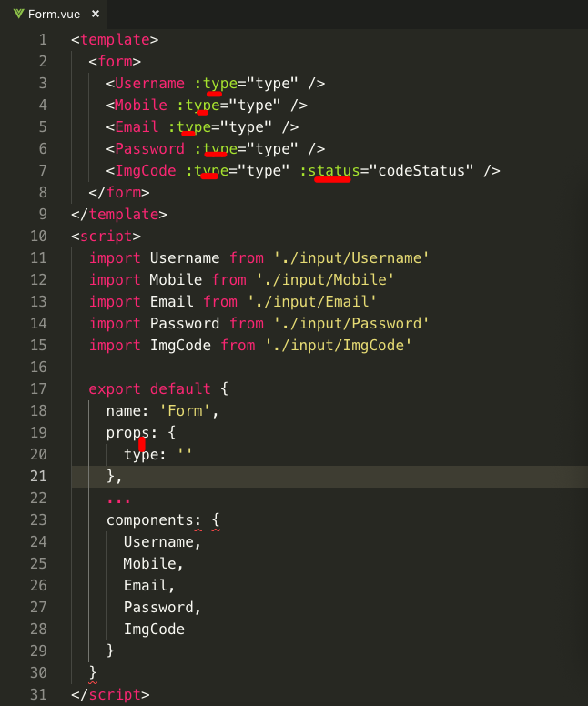The width and height of the screenshot is (588, 706).
Task: Click the "codeStatus" value on line 7
Action: pos(421,171)
